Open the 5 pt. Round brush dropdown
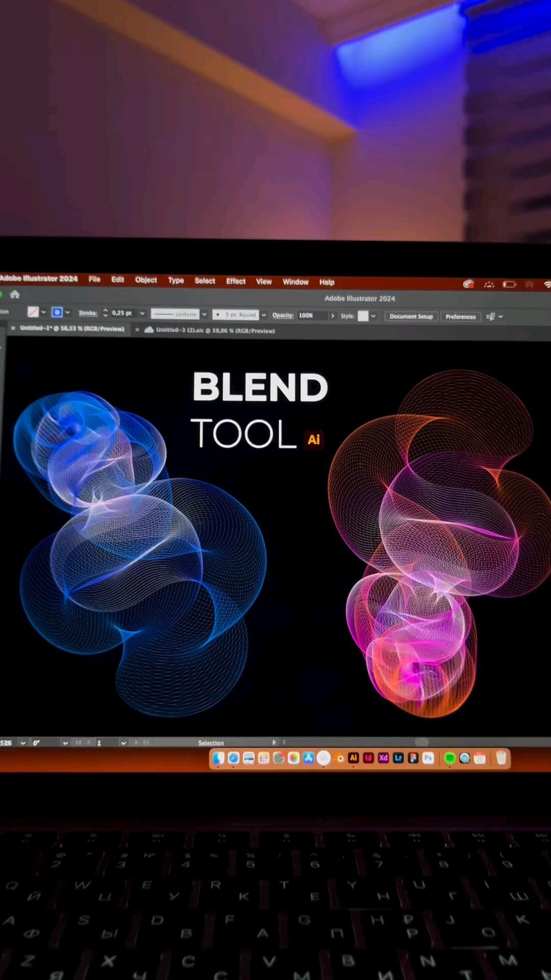This screenshot has width=551, height=980. pyautogui.click(x=264, y=315)
